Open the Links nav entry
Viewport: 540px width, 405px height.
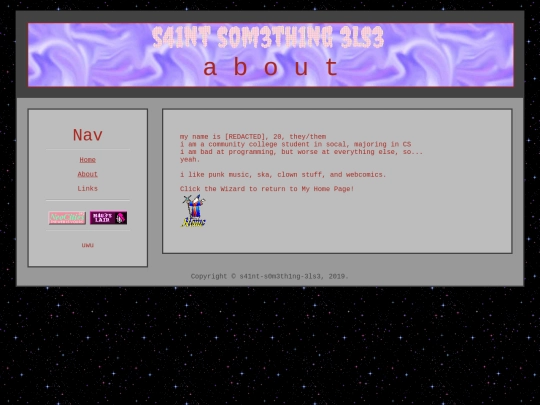click(87, 189)
